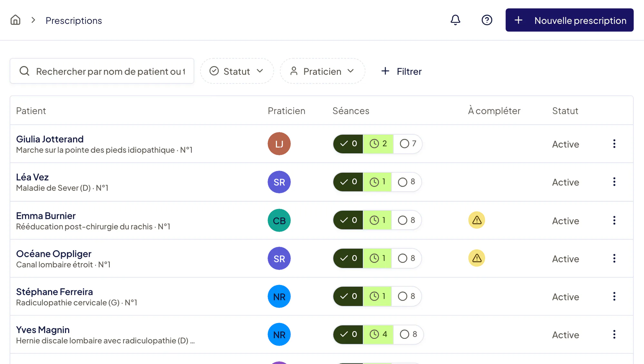Click remaining sessions count 7 for Giulia Jotterand
The width and height of the screenshot is (644, 364).
(x=408, y=144)
